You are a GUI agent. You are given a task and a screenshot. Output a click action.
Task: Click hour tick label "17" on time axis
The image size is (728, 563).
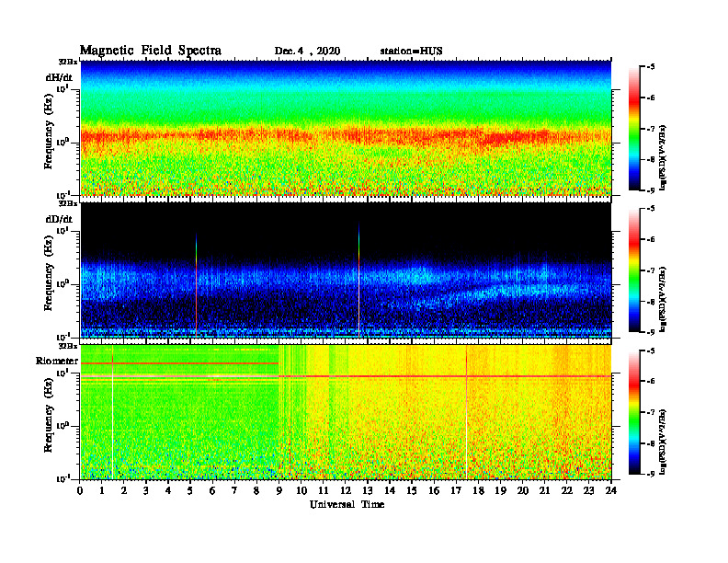click(456, 491)
